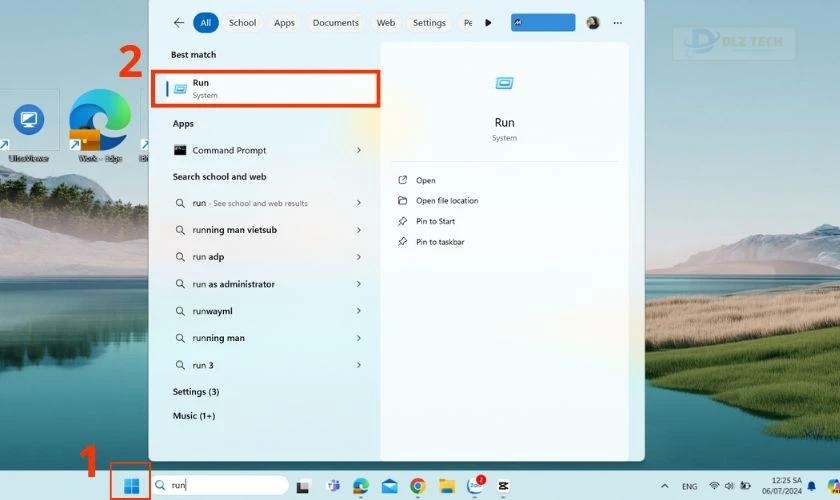Choose Pin to taskbar for Run
Image resolution: width=840 pixels, height=500 pixels.
(440, 242)
